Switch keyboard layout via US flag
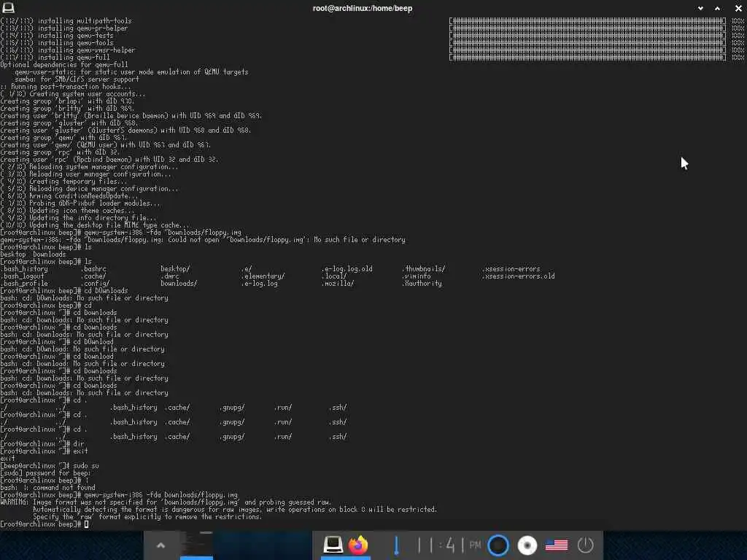Screen dimensions: 747x560 556,545
